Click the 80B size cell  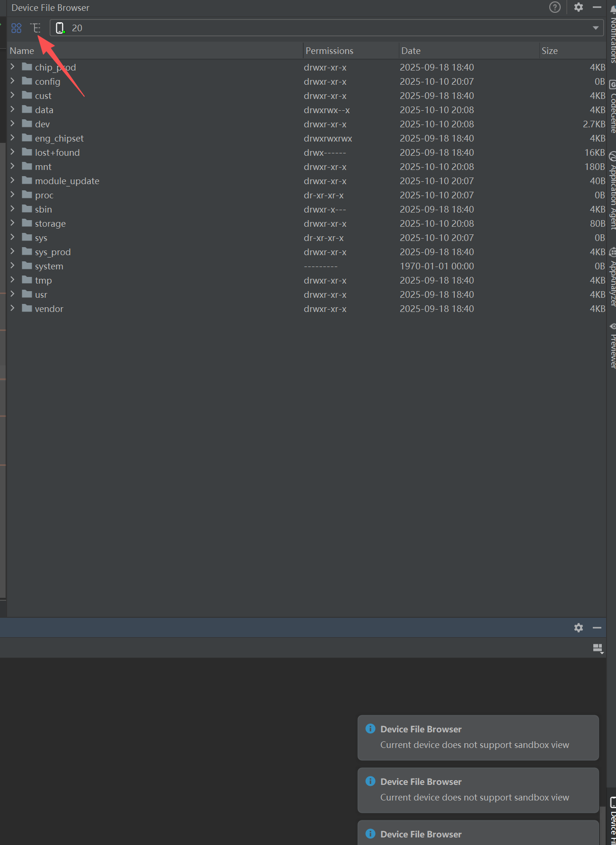[x=598, y=223]
